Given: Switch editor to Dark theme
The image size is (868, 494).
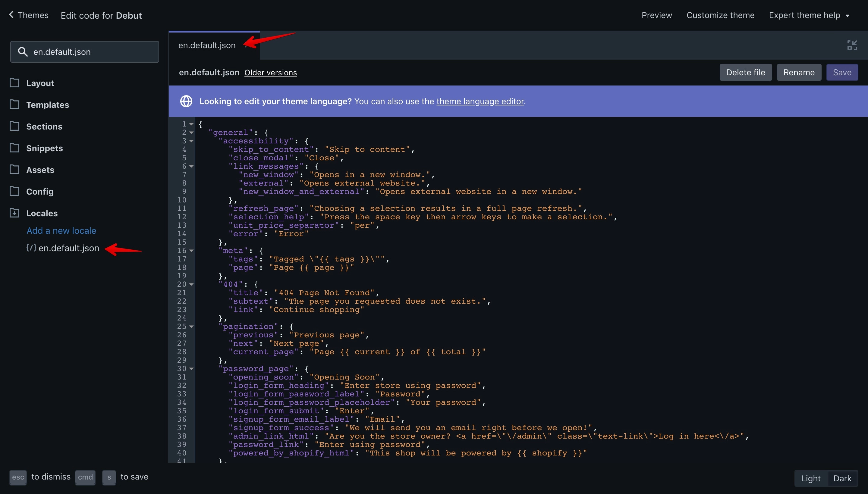Looking at the screenshot, I should (842, 478).
